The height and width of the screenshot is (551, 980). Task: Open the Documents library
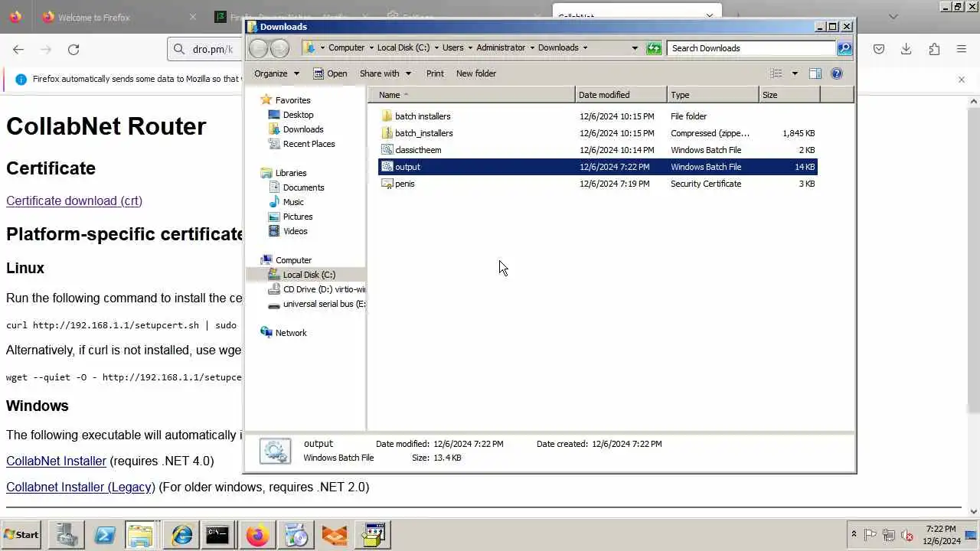click(303, 187)
